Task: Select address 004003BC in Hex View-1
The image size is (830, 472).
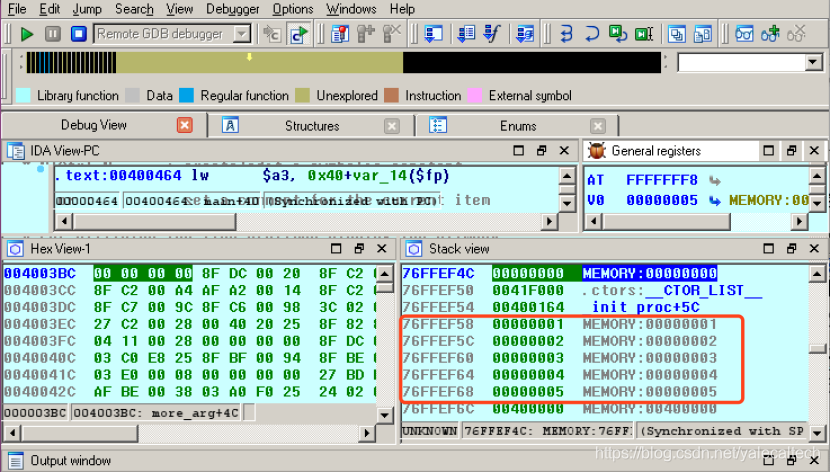Action: [x=40, y=274]
